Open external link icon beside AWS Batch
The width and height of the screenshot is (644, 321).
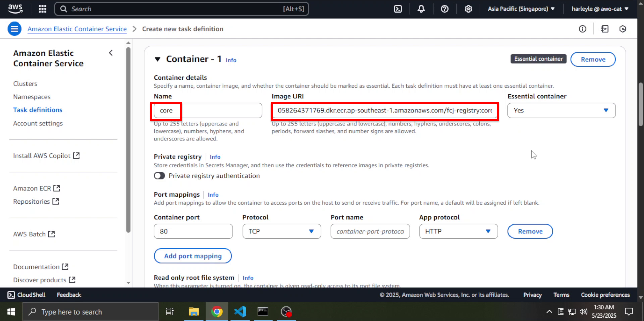click(x=51, y=234)
